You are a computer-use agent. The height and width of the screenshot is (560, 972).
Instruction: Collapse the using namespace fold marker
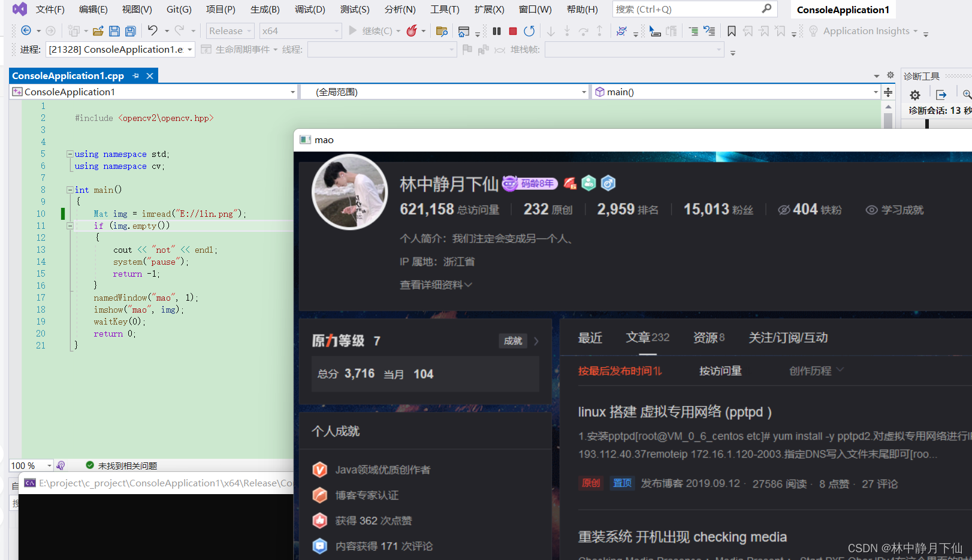coord(70,154)
